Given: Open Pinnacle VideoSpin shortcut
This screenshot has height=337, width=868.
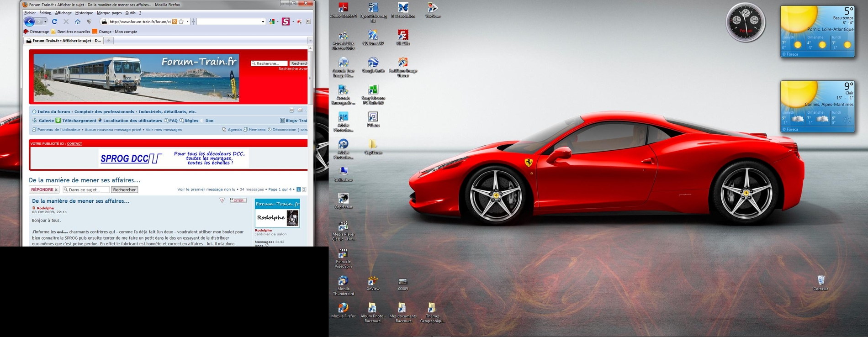Looking at the screenshot, I should tap(343, 258).
